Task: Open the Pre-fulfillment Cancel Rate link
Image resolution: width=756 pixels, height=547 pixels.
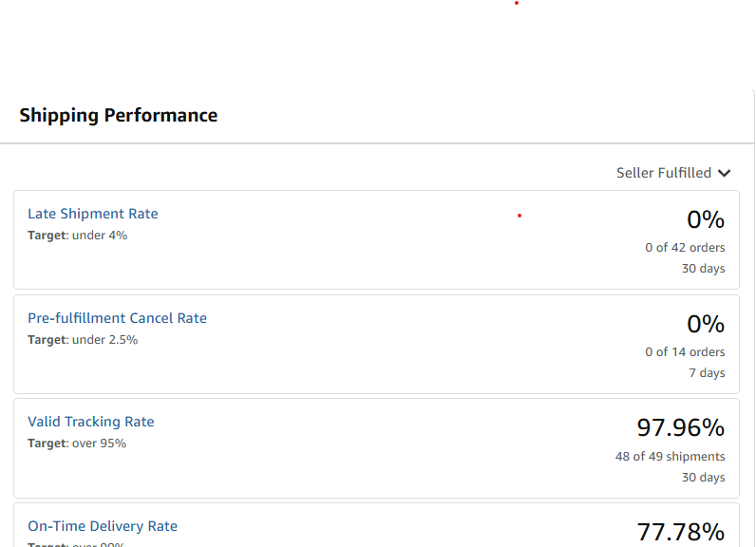Action: [117, 318]
